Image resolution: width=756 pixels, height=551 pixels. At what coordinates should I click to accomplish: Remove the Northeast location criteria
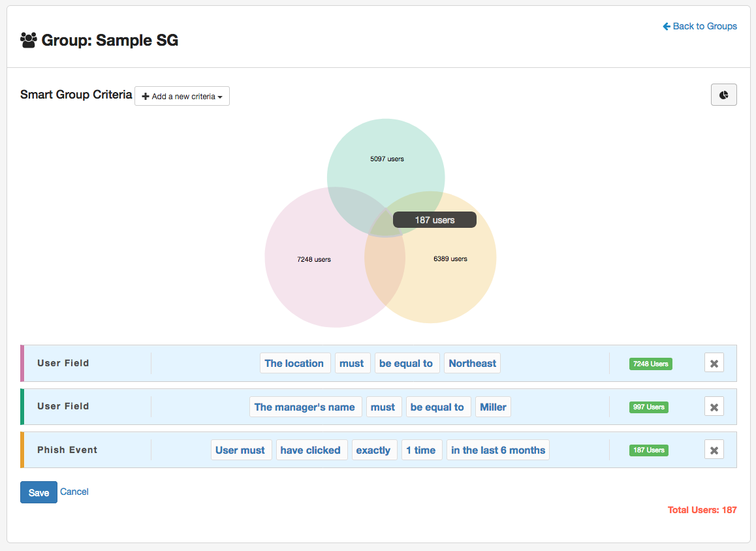[714, 364]
